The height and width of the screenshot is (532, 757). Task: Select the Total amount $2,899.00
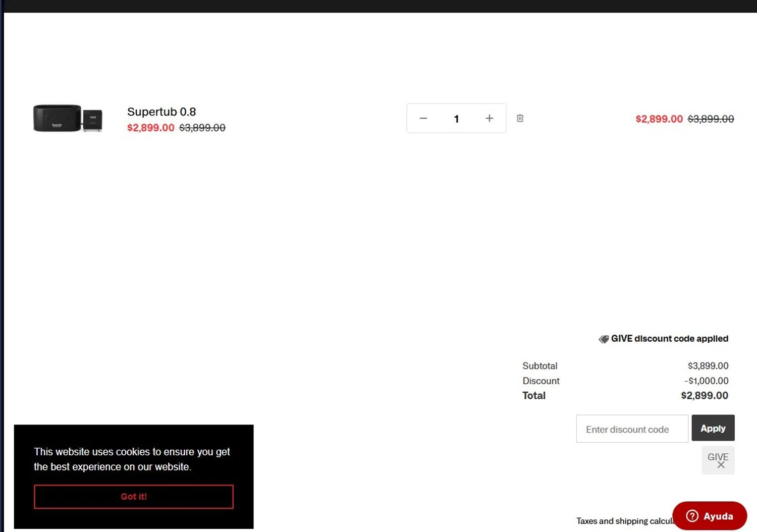pyautogui.click(x=705, y=396)
